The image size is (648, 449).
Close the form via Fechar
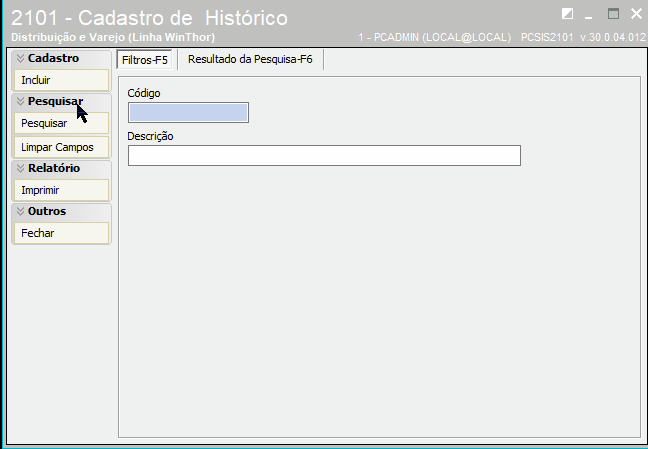click(62, 233)
